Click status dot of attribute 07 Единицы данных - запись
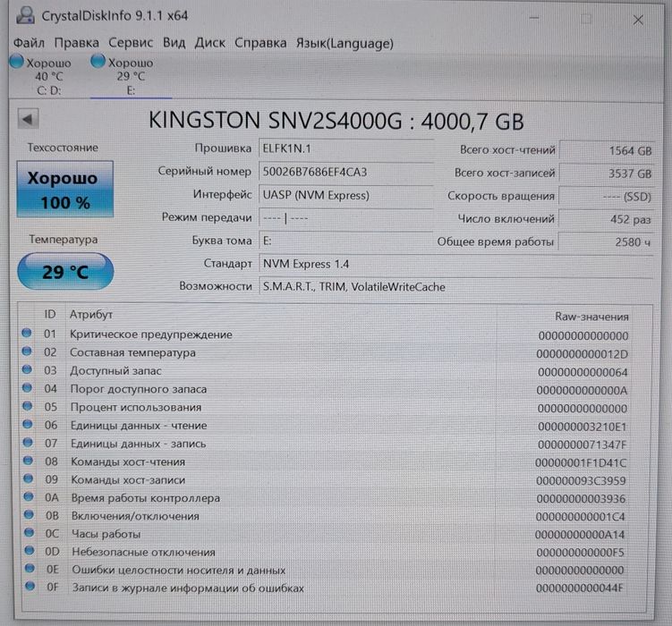Screen dimensions: 672x626 pos(28,442)
